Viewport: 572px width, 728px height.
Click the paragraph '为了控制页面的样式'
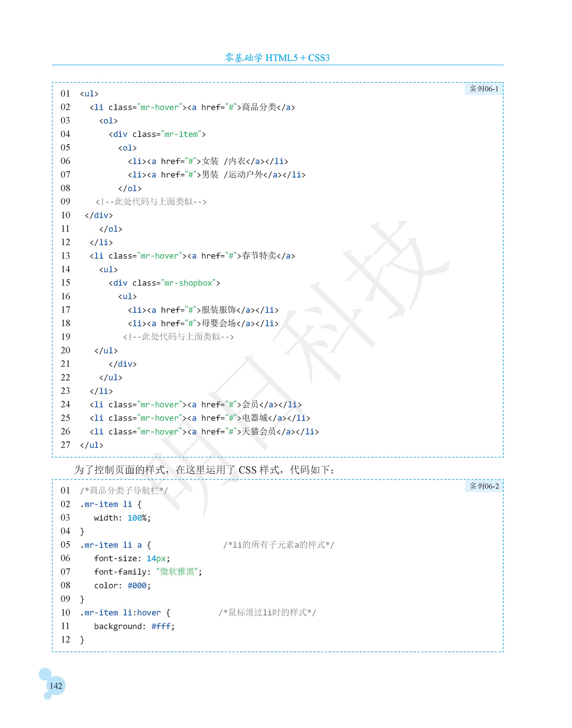204,470
